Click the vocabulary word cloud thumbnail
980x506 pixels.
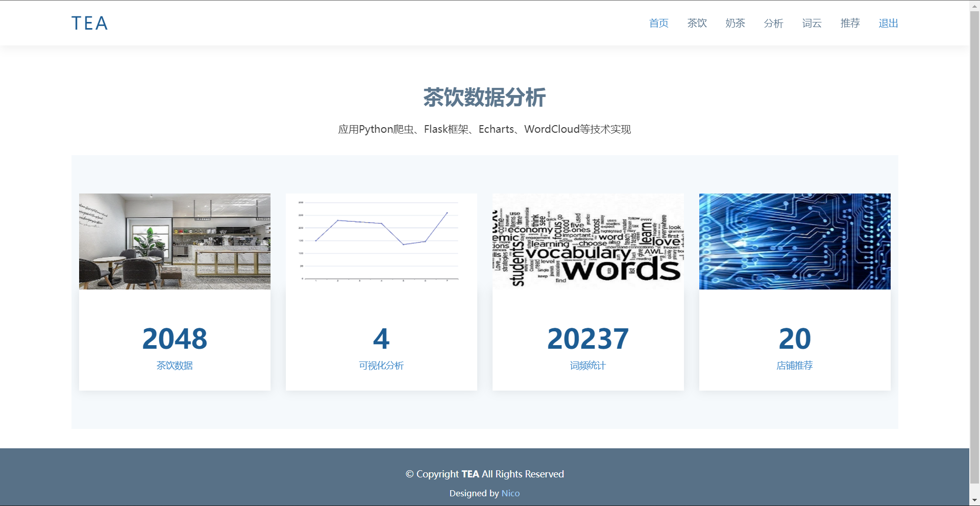[x=587, y=241]
